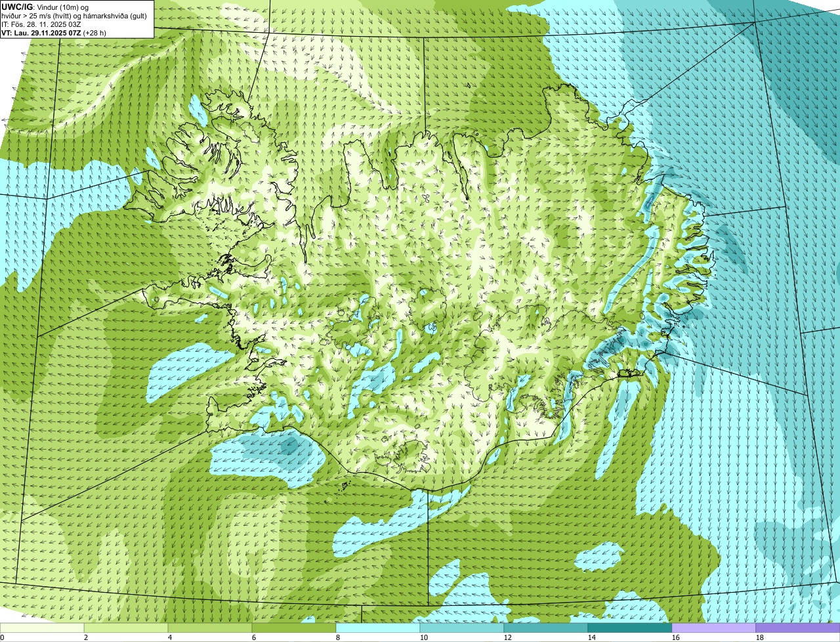This screenshot has width=840, height=642.
Task: Click the line 'VT: Lau. 29.11.2025 07Z (+28 h)'
Action: pyautogui.click(x=54, y=32)
